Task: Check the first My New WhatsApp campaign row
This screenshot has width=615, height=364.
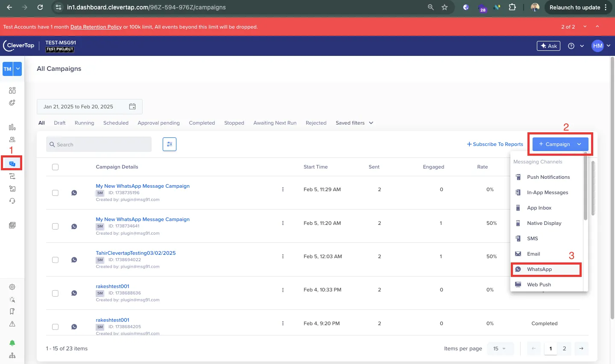Action: point(55,193)
